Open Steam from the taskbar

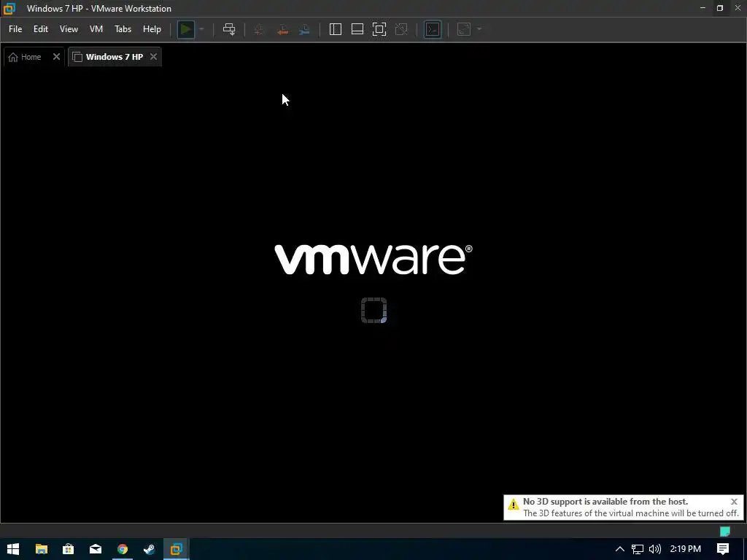point(149,549)
